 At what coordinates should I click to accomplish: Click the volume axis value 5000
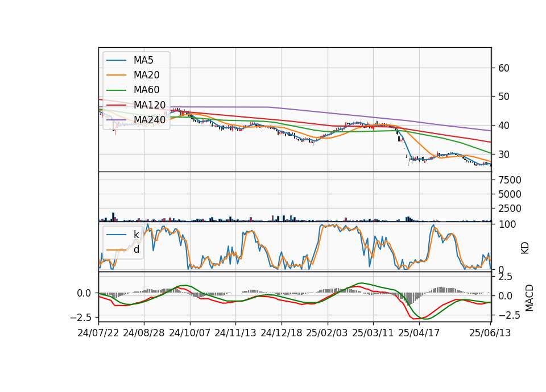click(510, 194)
